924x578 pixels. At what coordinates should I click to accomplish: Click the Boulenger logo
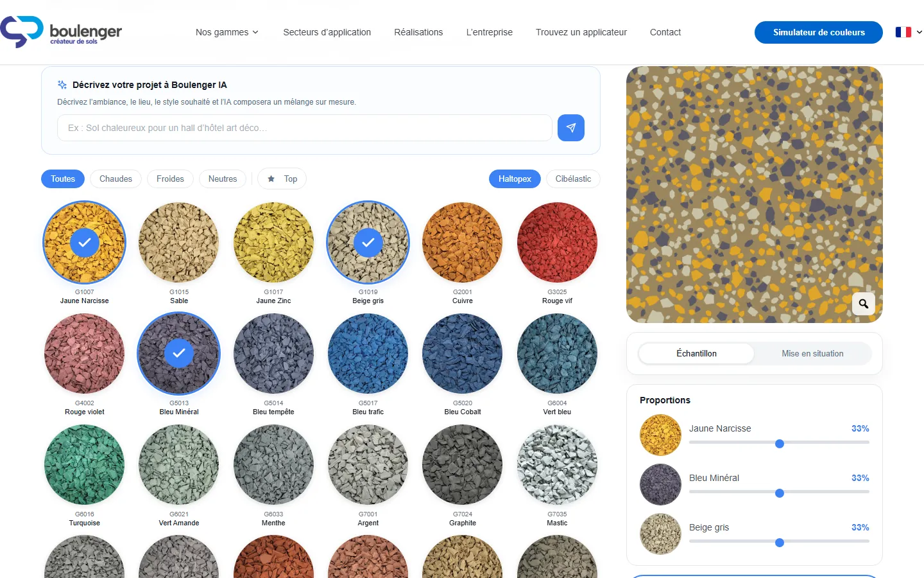(x=61, y=32)
